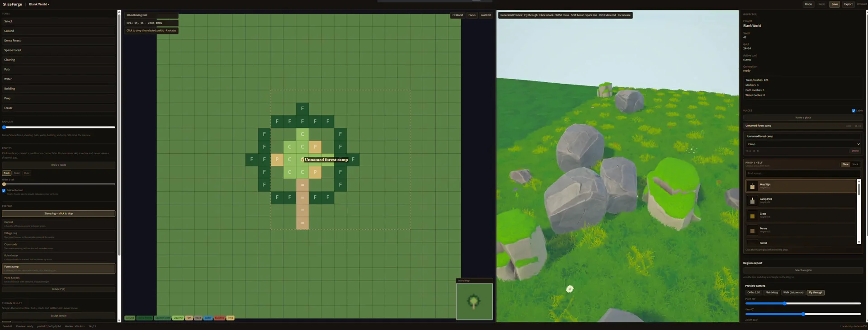Click the Rotate 0° (R) button
868x330 pixels.
(x=58, y=289)
